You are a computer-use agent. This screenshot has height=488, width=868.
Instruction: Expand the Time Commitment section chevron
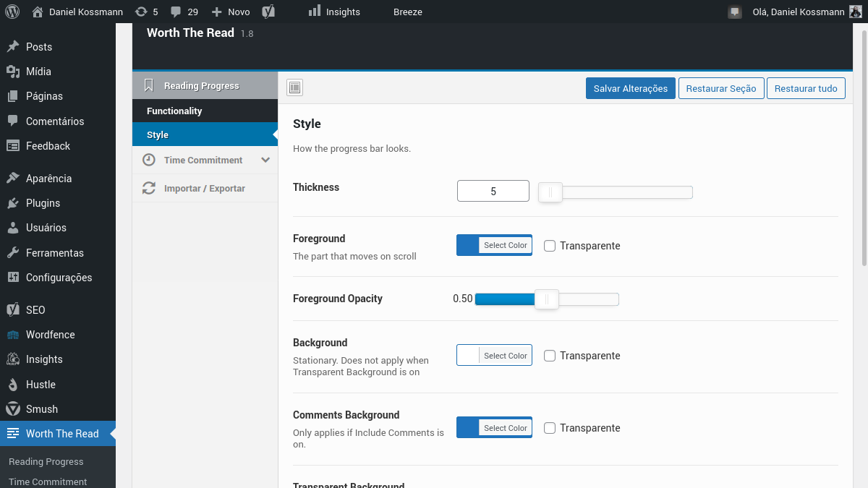(x=265, y=160)
